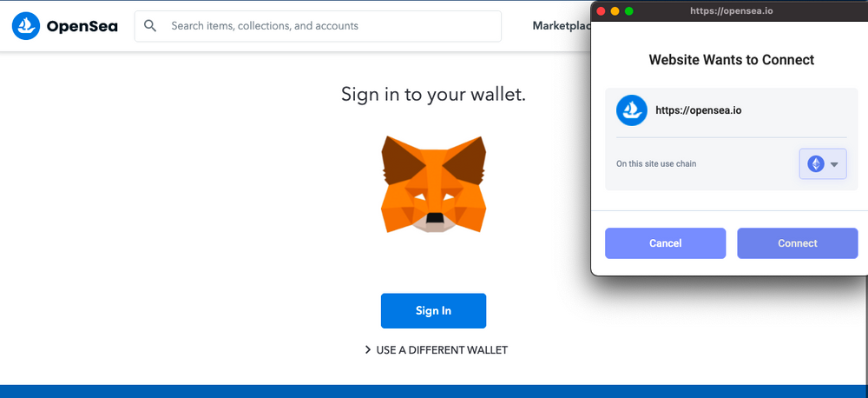Click Connect to approve the website
Image resolution: width=868 pixels, height=398 pixels.
(798, 243)
